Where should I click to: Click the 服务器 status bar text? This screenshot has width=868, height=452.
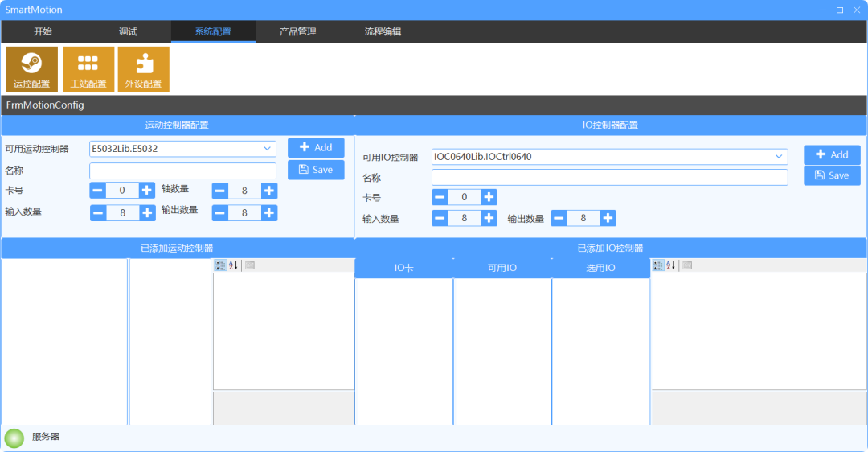[45, 437]
